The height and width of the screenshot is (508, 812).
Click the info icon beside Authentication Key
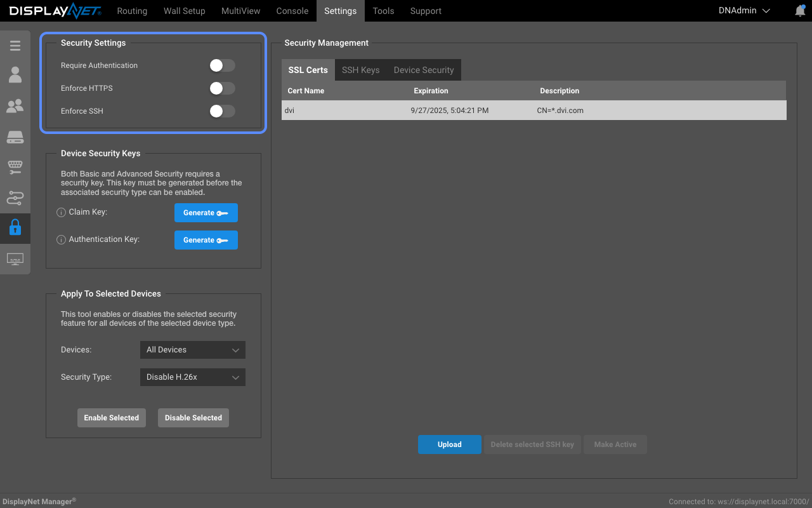pyautogui.click(x=62, y=240)
